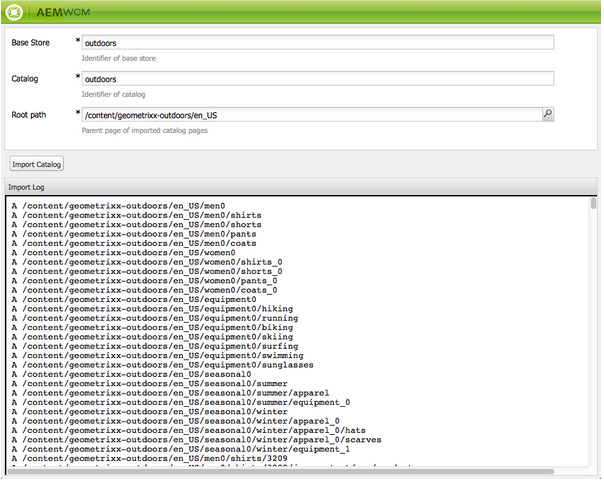Click the Import Catalog button
Image resolution: width=604 pixels, height=482 pixels.
[37, 164]
